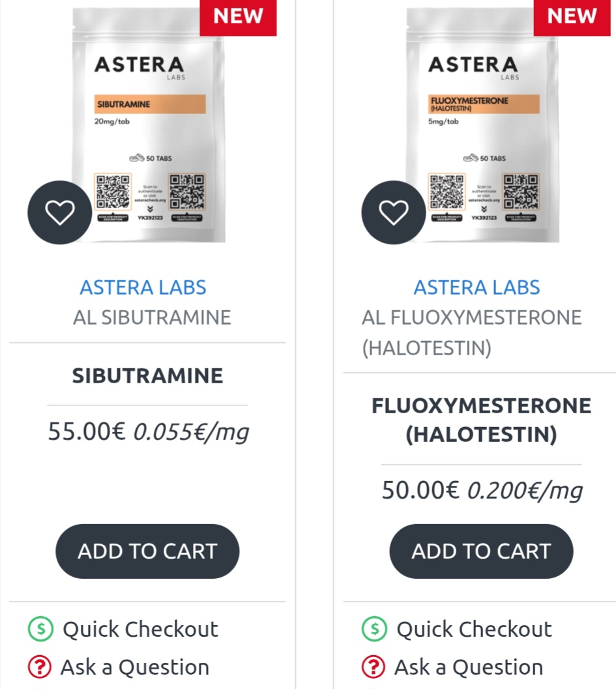Ask a Question about Fluoxymesterone
Viewport: 616px width, 689px height.
click(469, 667)
